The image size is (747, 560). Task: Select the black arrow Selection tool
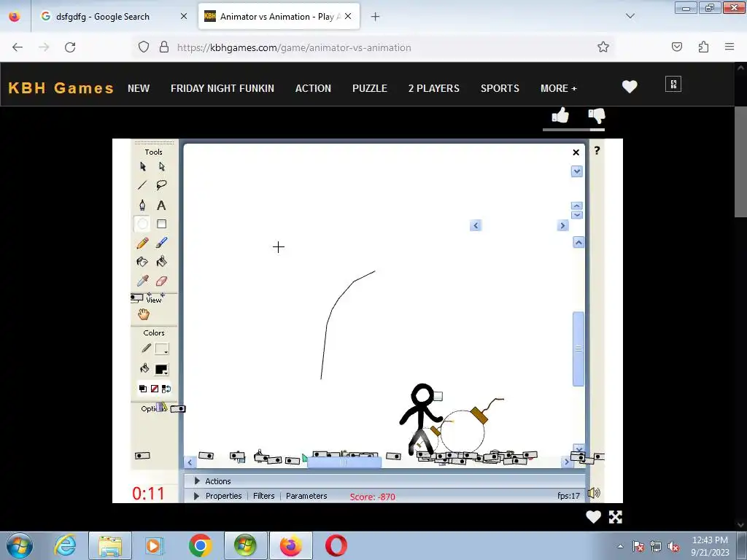point(142,166)
